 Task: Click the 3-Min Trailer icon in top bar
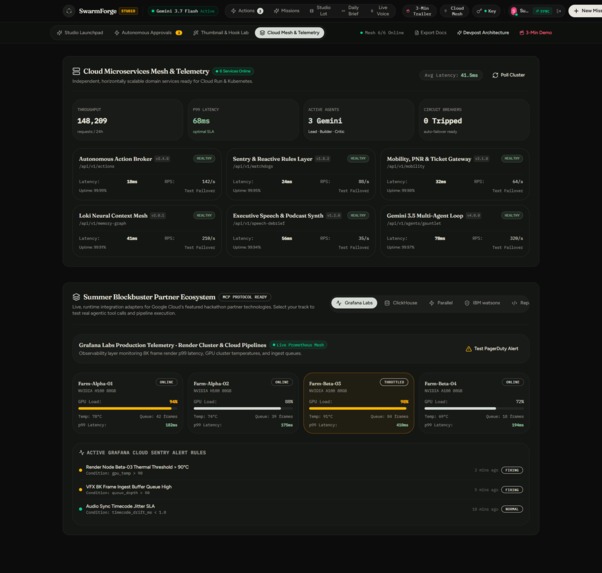tap(408, 11)
